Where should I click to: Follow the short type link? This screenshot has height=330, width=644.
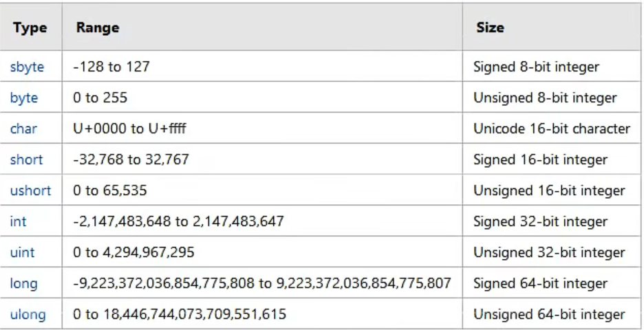tap(26, 160)
